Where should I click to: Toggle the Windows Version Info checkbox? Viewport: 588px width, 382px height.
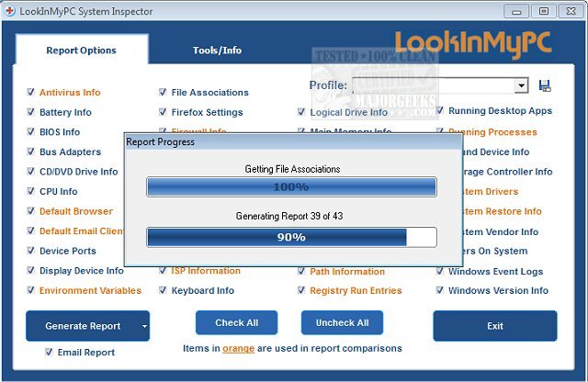pyautogui.click(x=440, y=290)
